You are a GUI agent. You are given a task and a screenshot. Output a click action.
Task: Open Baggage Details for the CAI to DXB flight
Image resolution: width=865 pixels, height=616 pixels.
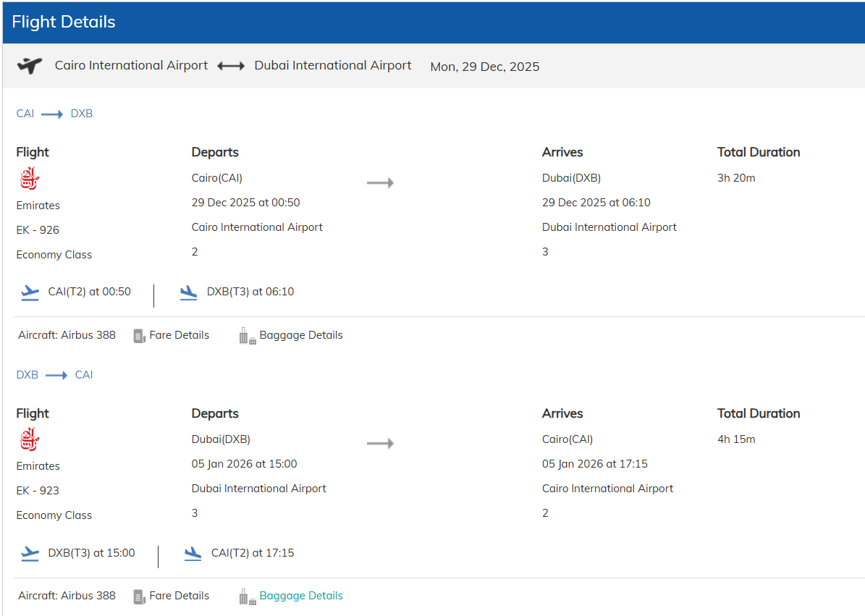[300, 335]
